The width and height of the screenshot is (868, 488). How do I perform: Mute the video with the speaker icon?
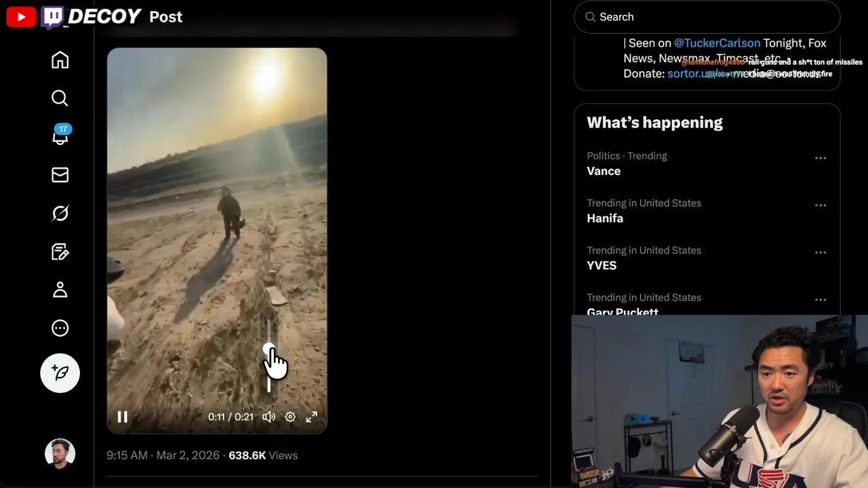[x=269, y=417]
